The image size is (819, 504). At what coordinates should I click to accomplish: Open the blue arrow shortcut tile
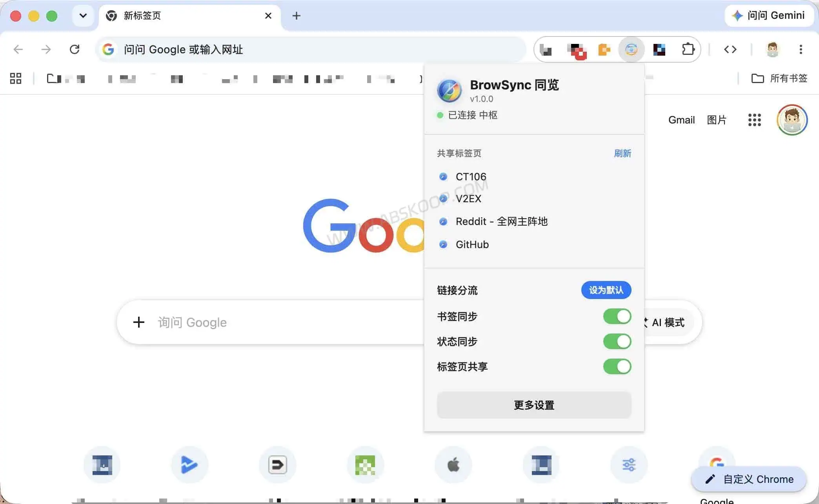pyautogui.click(x=189, y=465)
